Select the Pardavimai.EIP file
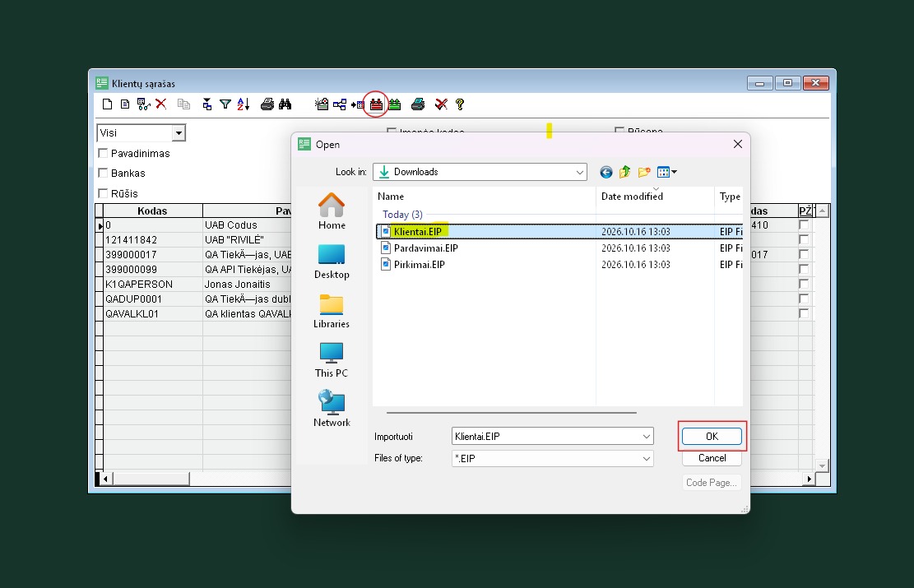 tap(425, 248)
